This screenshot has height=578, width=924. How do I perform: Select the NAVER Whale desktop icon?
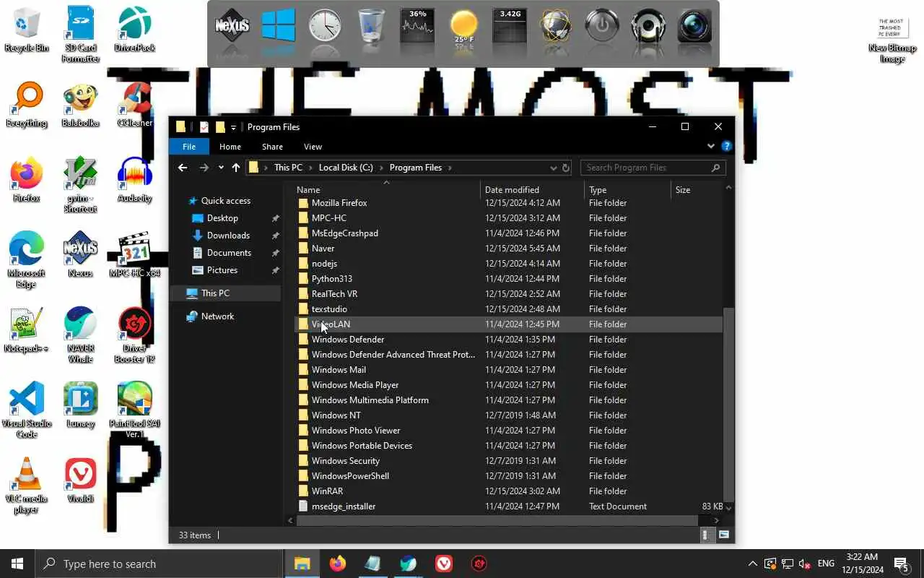pos(80,335)
